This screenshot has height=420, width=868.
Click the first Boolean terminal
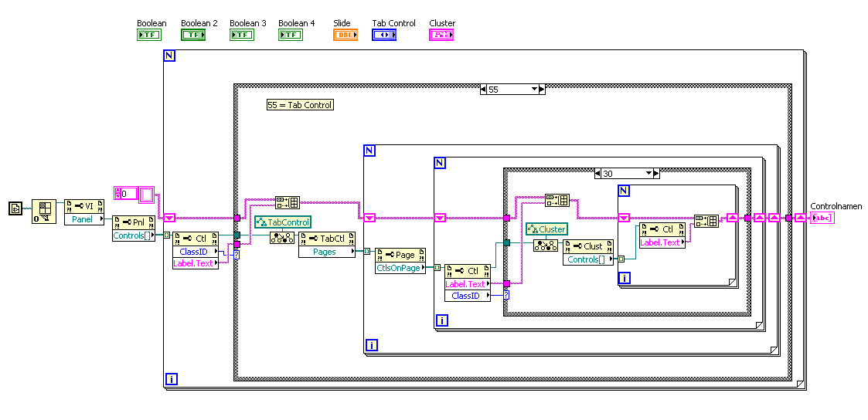click(149, 35)
